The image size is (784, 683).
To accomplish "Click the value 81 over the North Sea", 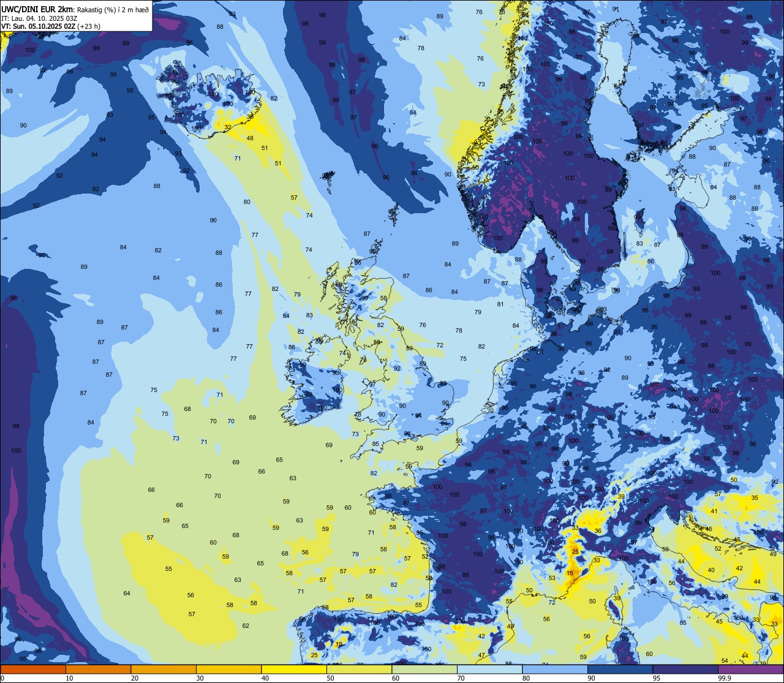I will [x=500, y=304].
